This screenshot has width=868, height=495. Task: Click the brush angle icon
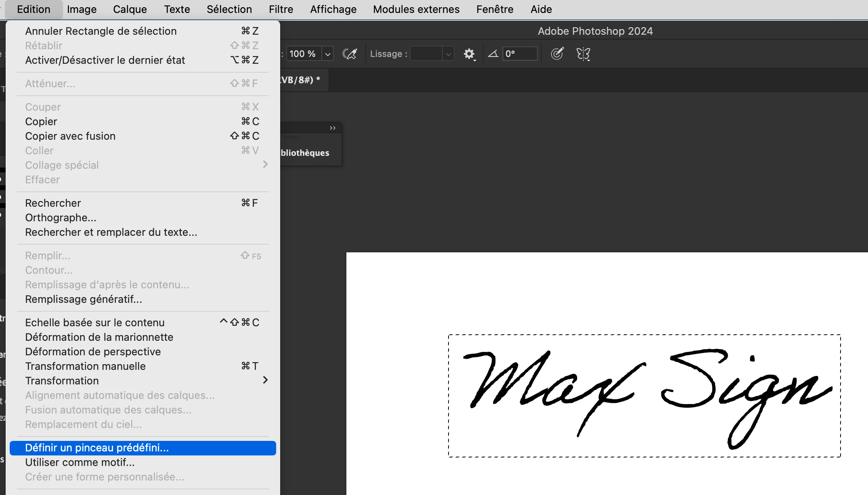[x=493, y=54]
